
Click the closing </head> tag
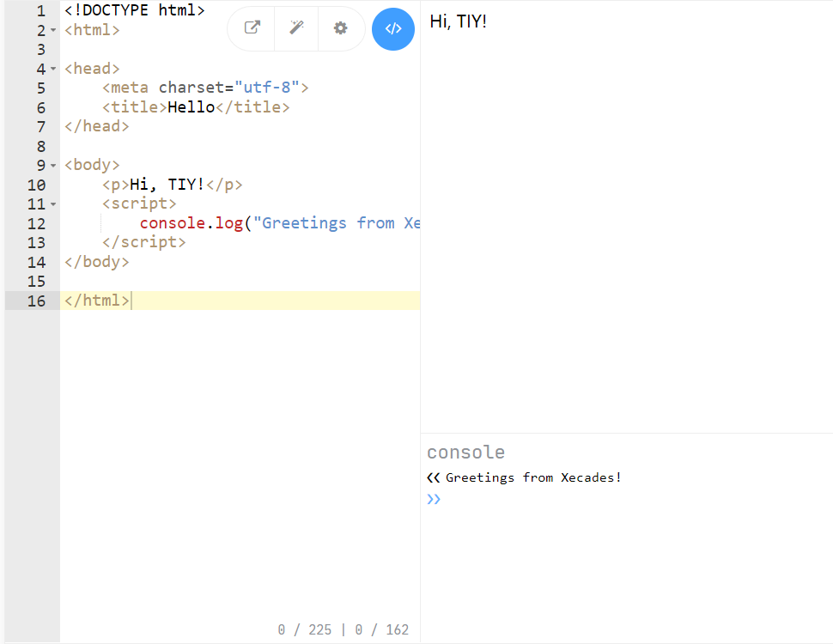(97, 126)
